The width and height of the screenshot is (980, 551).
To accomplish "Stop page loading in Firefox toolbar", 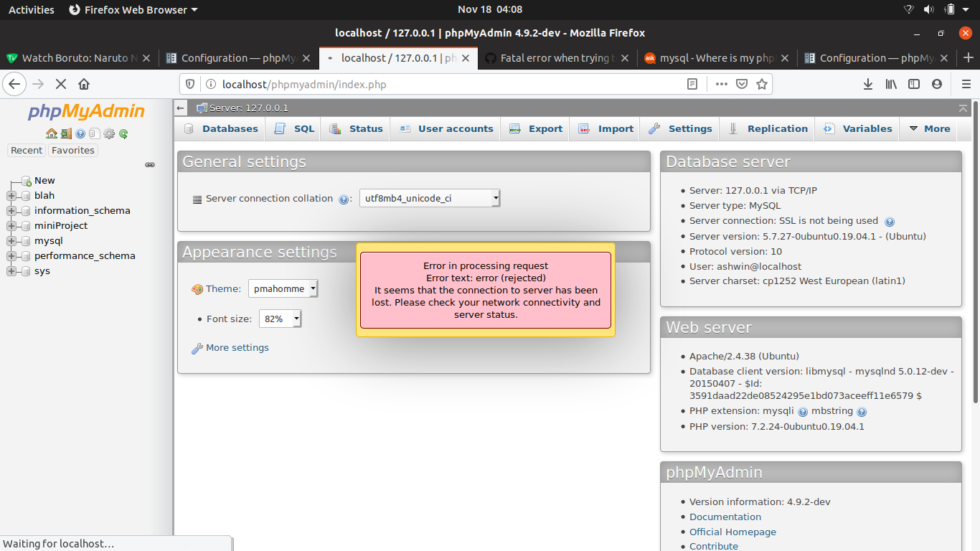I will [x=61, y=84].
